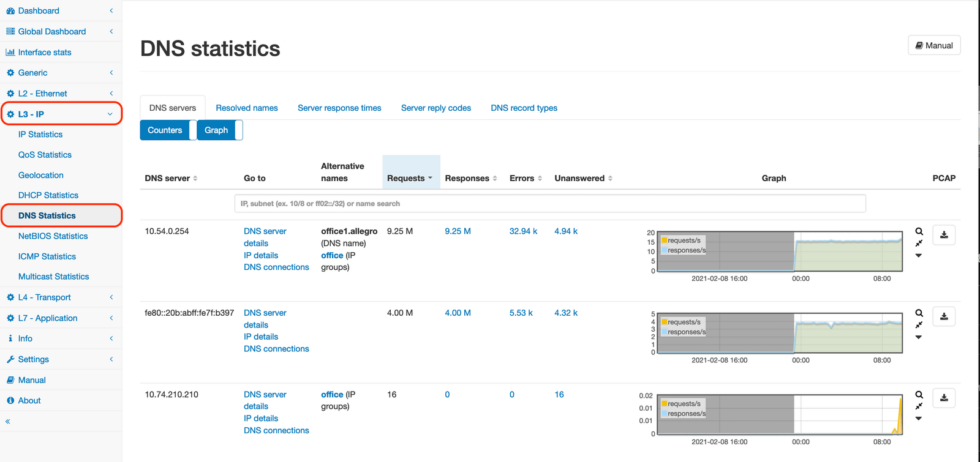Click the Dashboard gauge icon in sidebar

tap(10, 11)
